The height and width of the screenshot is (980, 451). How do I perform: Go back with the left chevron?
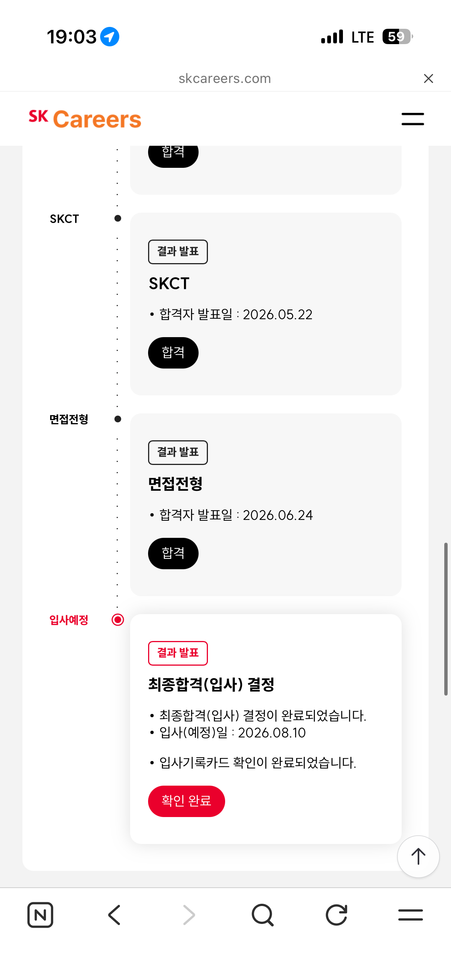[114, 915]
